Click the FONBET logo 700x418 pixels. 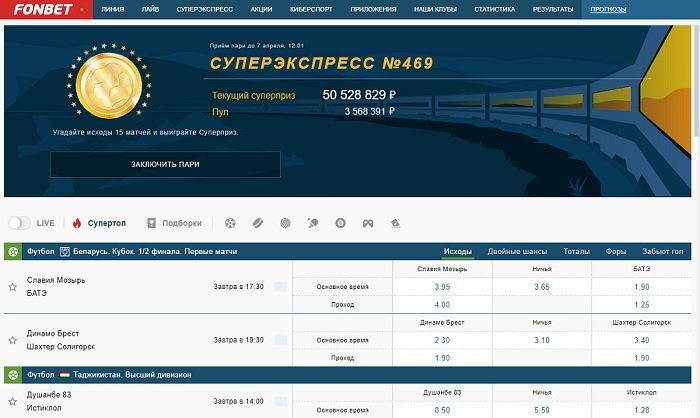click(43, 9)
